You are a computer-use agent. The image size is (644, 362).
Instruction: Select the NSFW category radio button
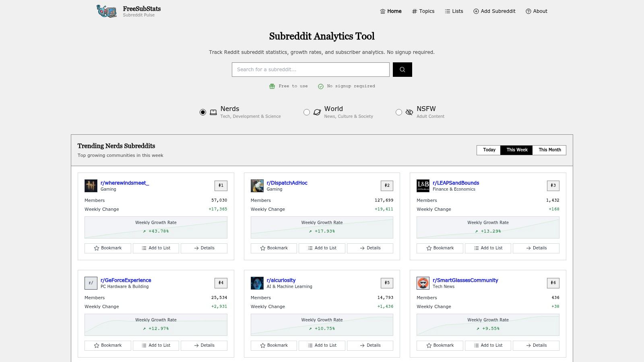pos(399,112)
